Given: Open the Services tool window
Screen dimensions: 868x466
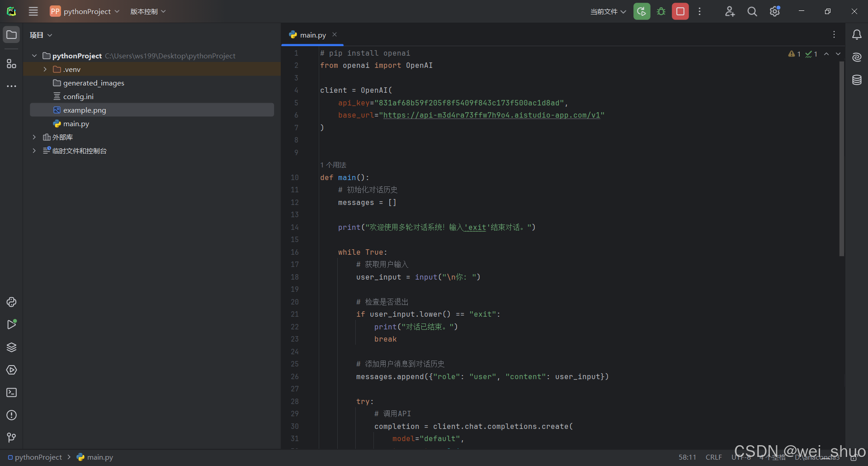Looking at the screenshot, I should click(11, 370).
